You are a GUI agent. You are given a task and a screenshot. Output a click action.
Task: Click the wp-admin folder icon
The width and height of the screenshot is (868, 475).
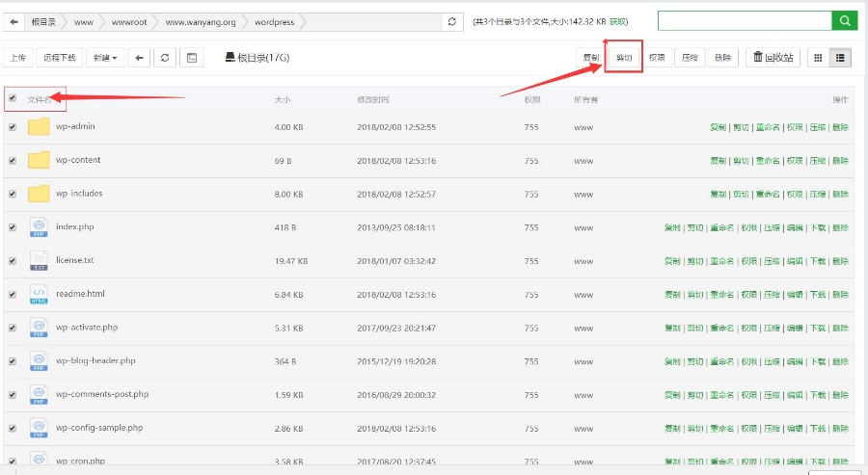pyautogui.click(x=39, y=126)
